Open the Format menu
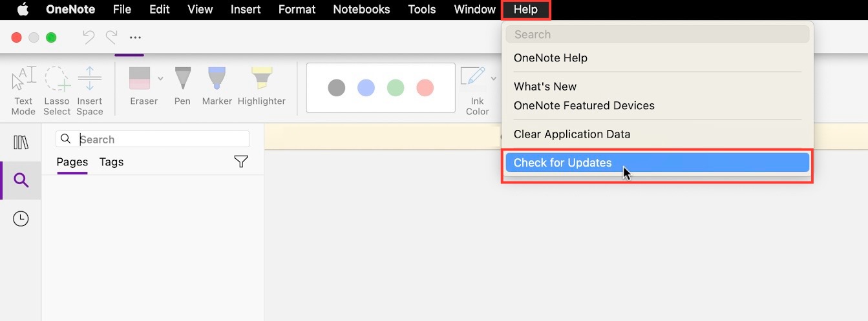 (297, 9)
